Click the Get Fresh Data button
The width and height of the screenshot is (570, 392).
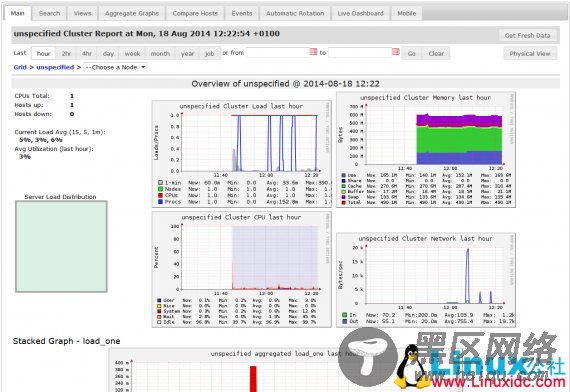pyautogui.click(x=527, y=36)
